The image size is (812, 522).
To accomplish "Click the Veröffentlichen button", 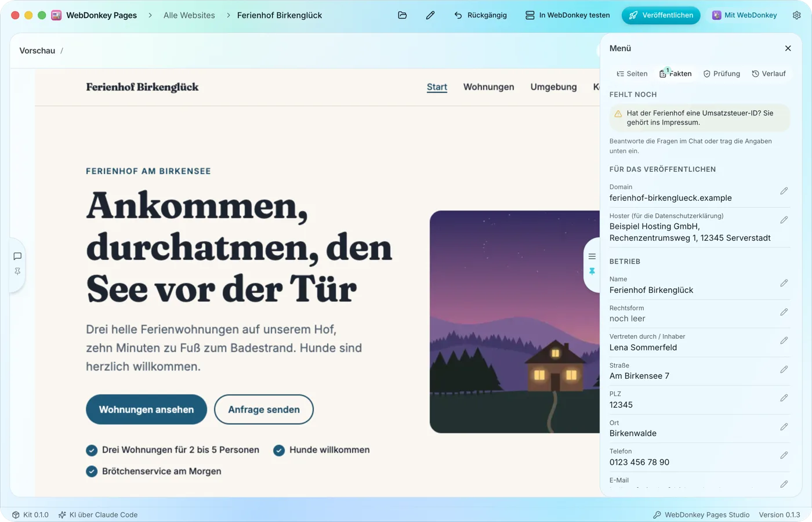I will [661, 15].
